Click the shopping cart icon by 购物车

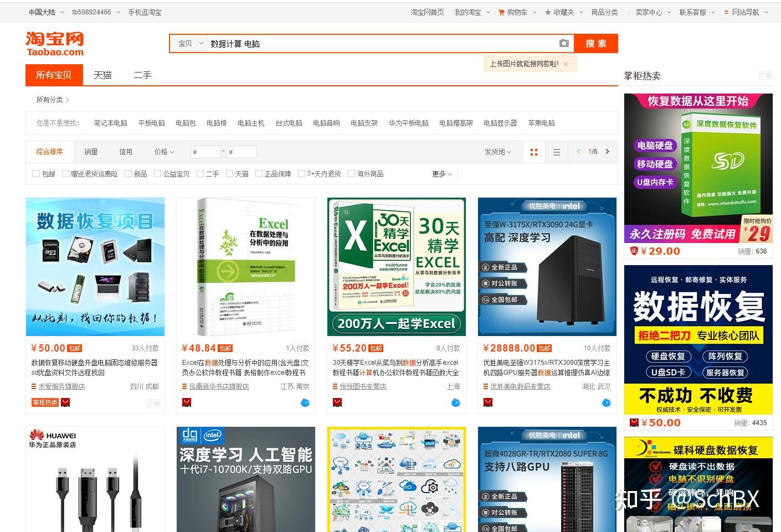501,12
